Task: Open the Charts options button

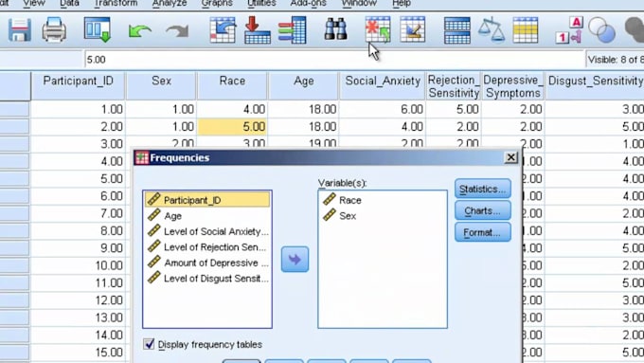Action: pos(483,211)
